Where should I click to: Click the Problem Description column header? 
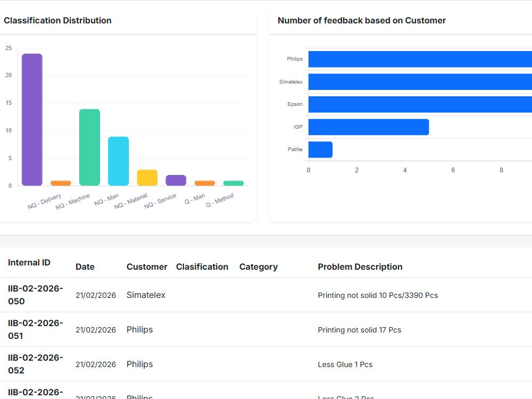pyautogui.click(x=360, y=267)
